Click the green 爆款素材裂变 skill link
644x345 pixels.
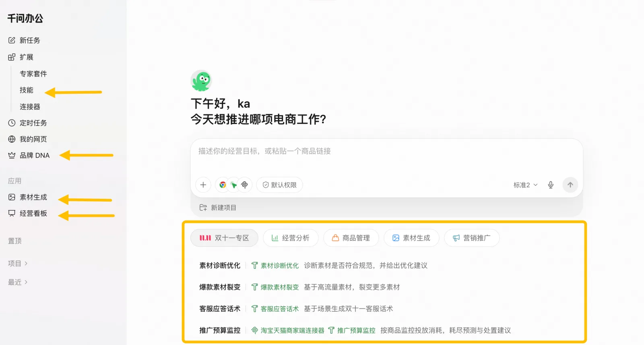[280, 287]
